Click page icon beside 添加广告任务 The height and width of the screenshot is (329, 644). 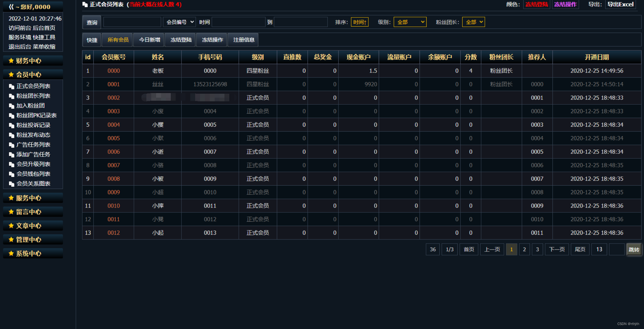(12, 155)
